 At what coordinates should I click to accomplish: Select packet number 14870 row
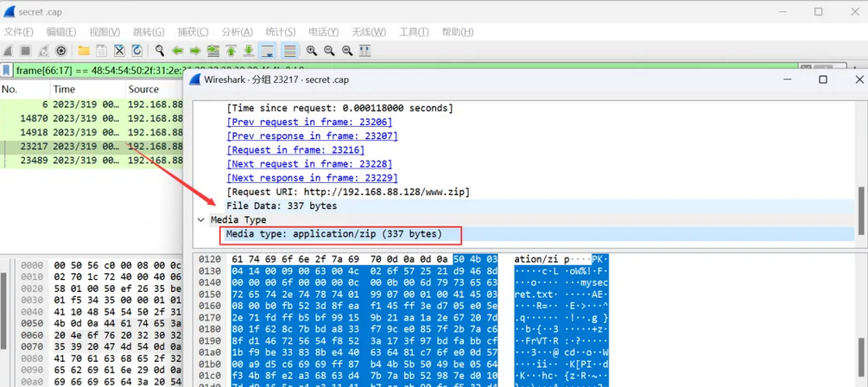[92, 118]
